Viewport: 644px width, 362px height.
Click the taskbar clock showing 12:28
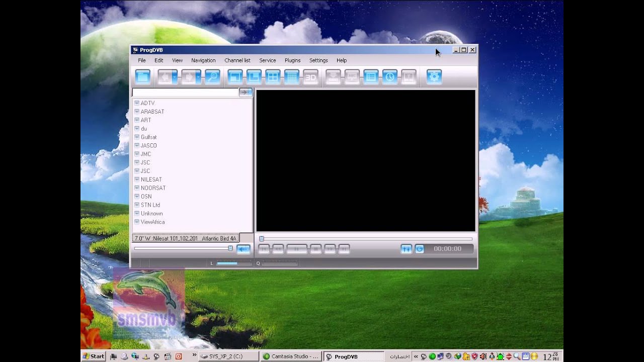551,357
